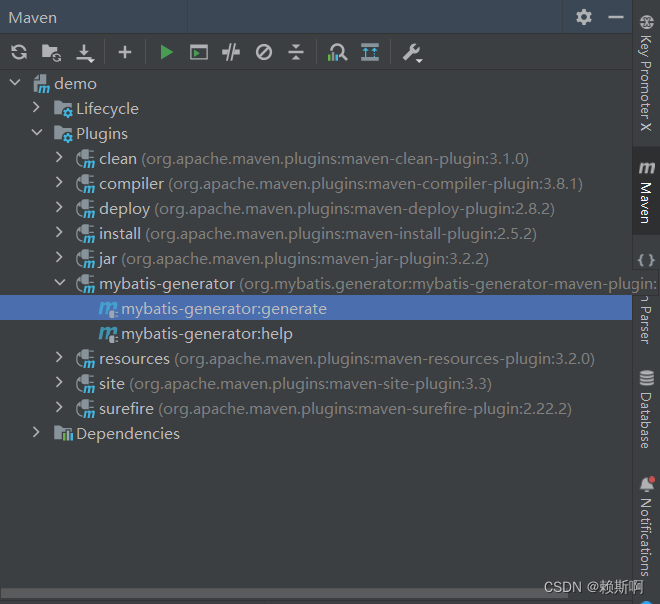The width and height of the screenshot is (660, 604).
Task: Collapse the demo project node
Action: [15, 82]
